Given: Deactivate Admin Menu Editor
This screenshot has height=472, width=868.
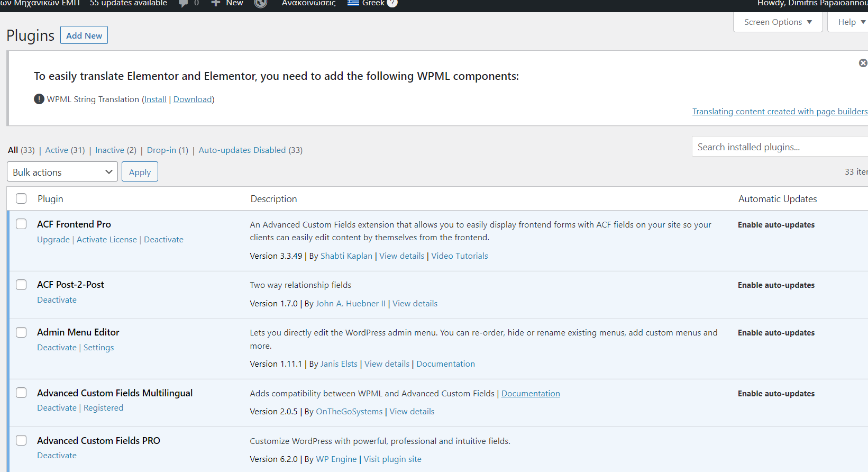Looking at the screenshot, I should pos(57,348).
